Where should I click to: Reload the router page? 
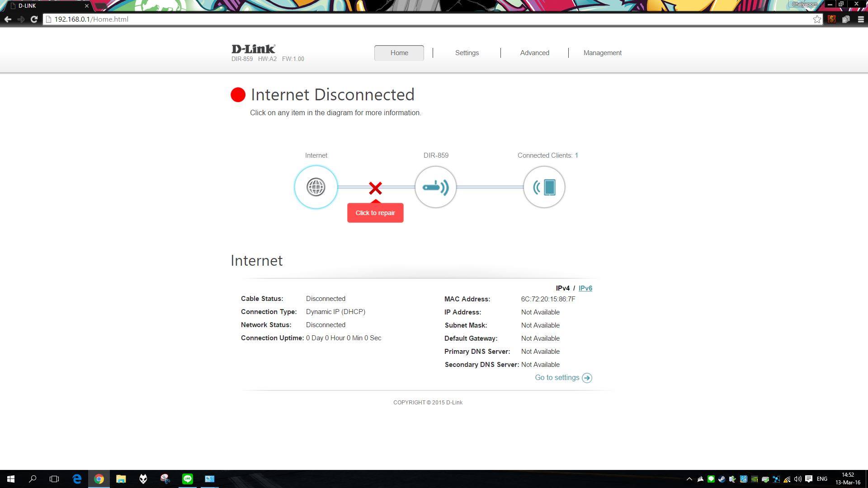click(34, 19)
